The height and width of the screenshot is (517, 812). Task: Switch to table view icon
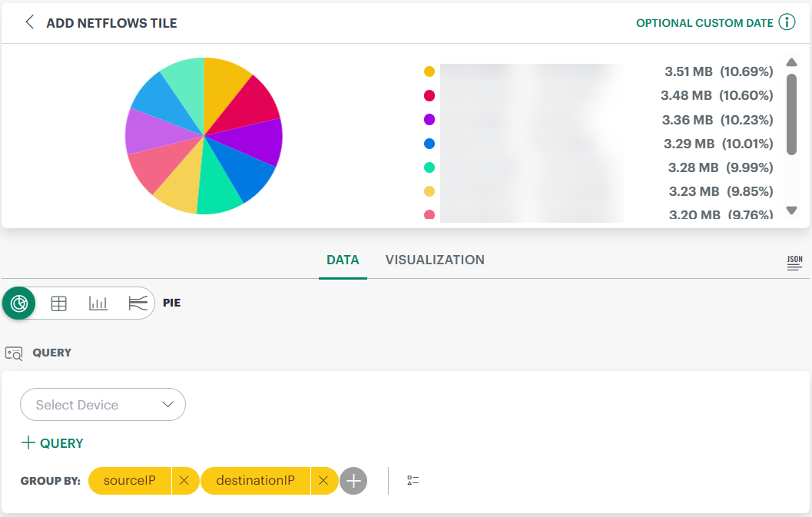[x=58, y=303]
